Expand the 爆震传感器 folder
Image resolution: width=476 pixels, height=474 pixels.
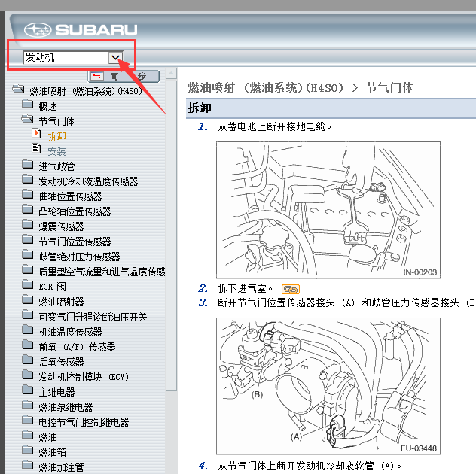pyautogui.click(x=61, y=226)
